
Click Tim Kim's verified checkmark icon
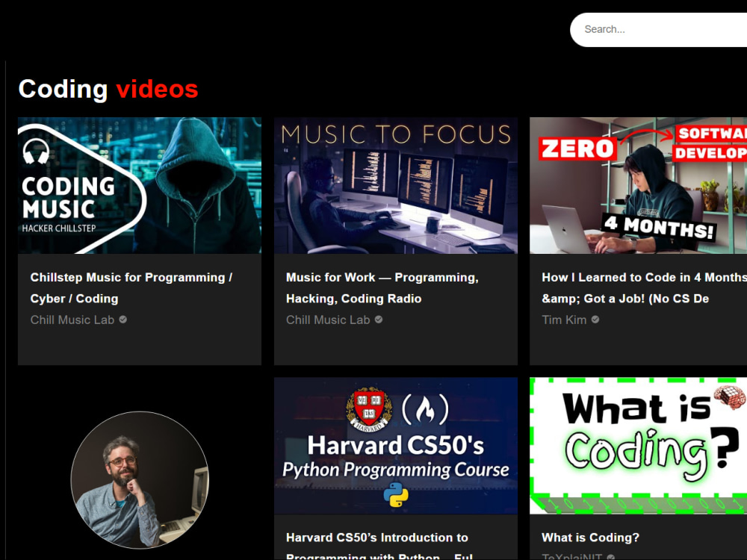595,320
